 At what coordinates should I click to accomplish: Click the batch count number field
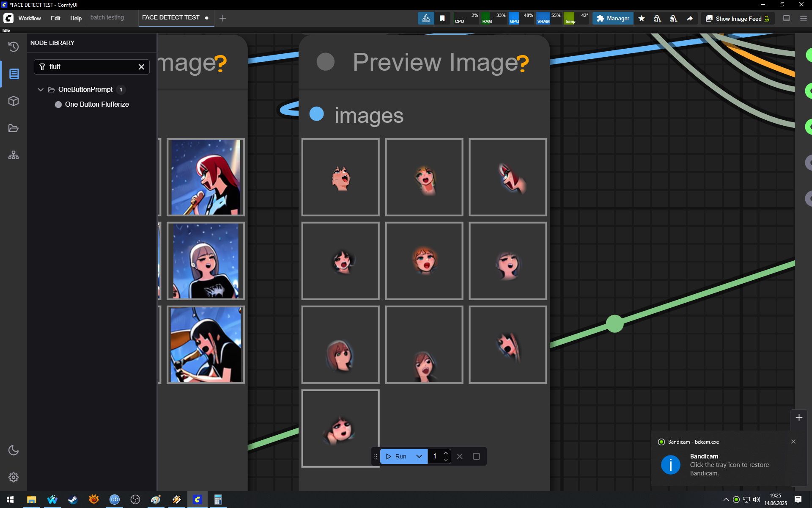pyautogui.click(x=435, y=456)
